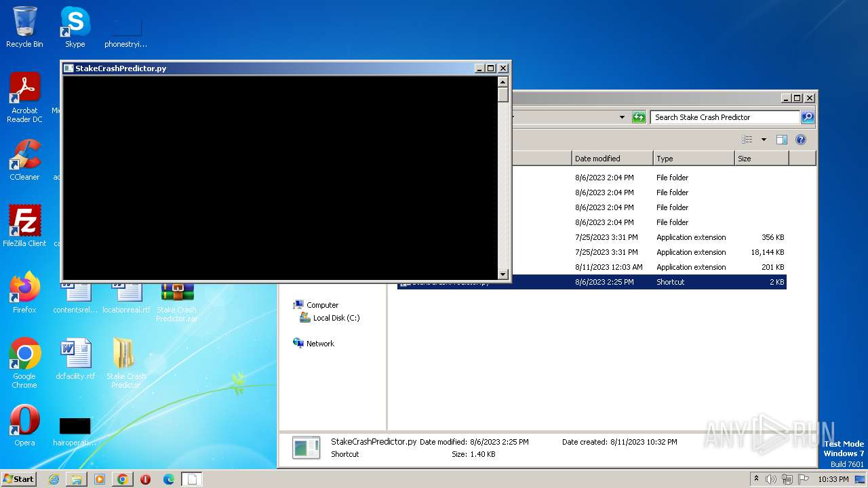Launch Opera from the desktop

point(24,426)
